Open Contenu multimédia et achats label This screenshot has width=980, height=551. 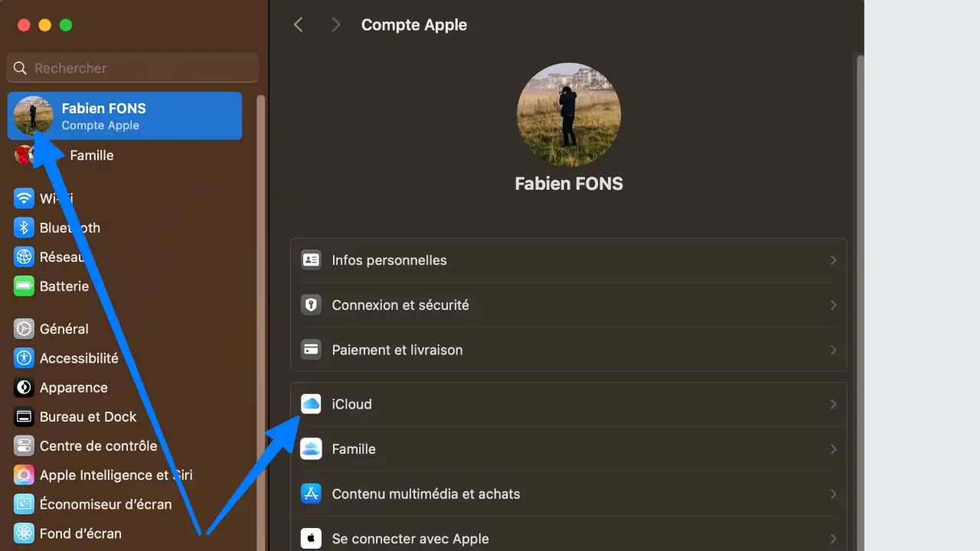426,494
